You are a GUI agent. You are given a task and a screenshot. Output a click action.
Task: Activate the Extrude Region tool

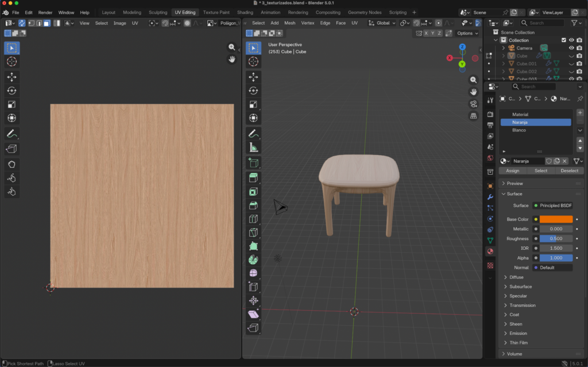click(x=253, y=177)
